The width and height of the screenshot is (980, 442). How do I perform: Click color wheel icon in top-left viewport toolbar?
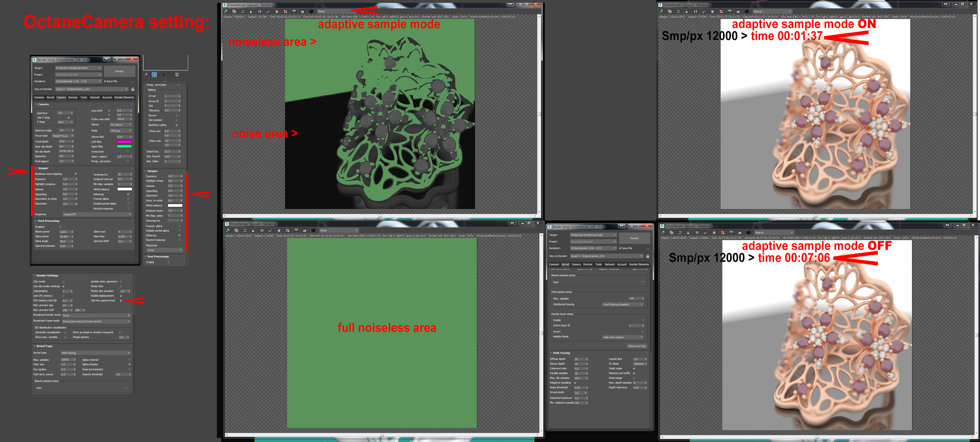[x=277, y=11]
